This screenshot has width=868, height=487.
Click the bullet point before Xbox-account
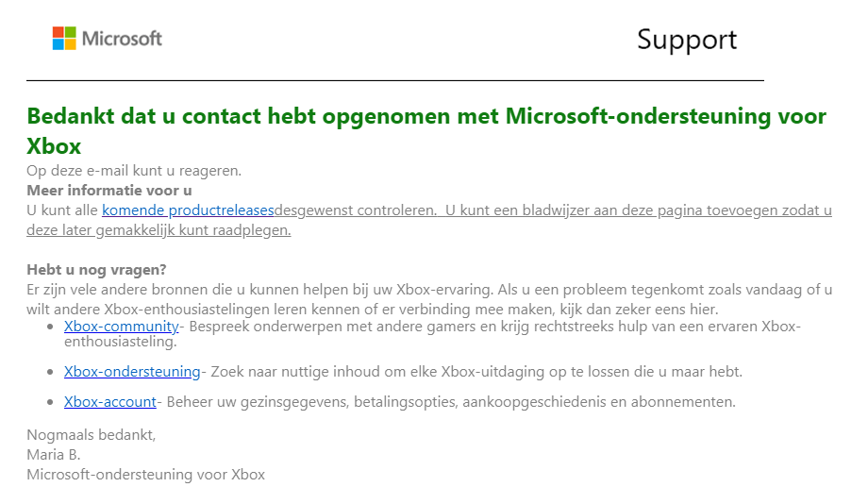[x=51, y=403]
